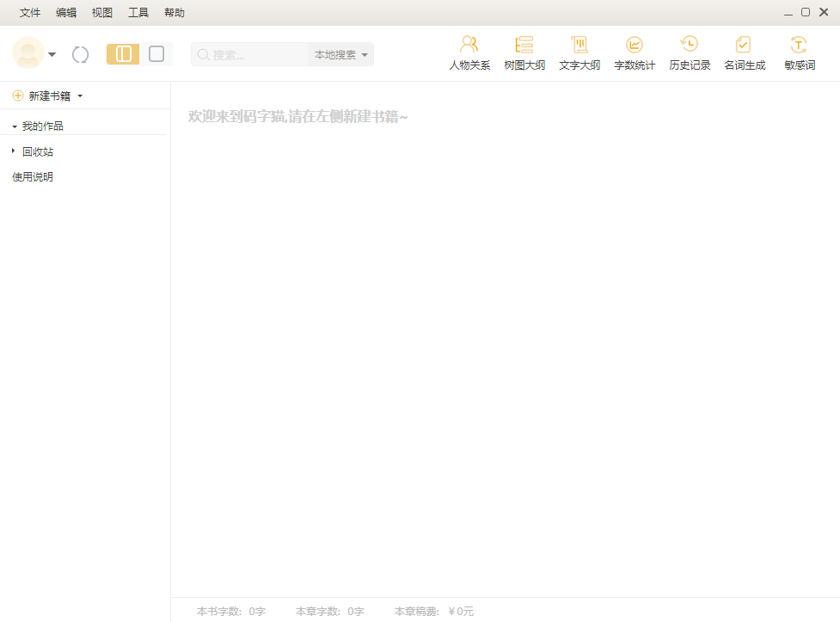Open the 文字大纲 text outline tool
The height and width of the screenshot is (622, 840).
(x=579, y=53)
